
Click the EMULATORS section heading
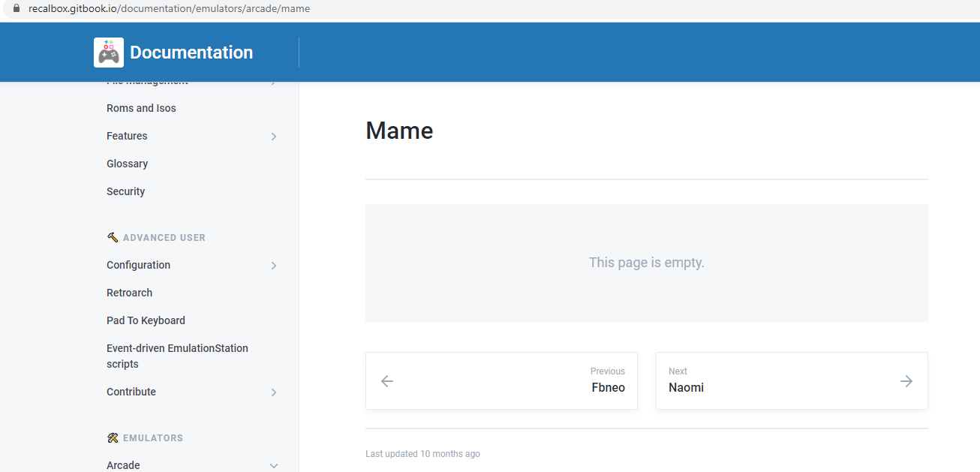coord(153,437)
